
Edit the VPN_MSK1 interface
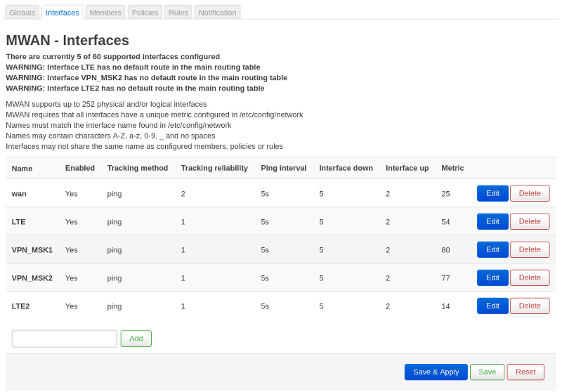(492, 249)
